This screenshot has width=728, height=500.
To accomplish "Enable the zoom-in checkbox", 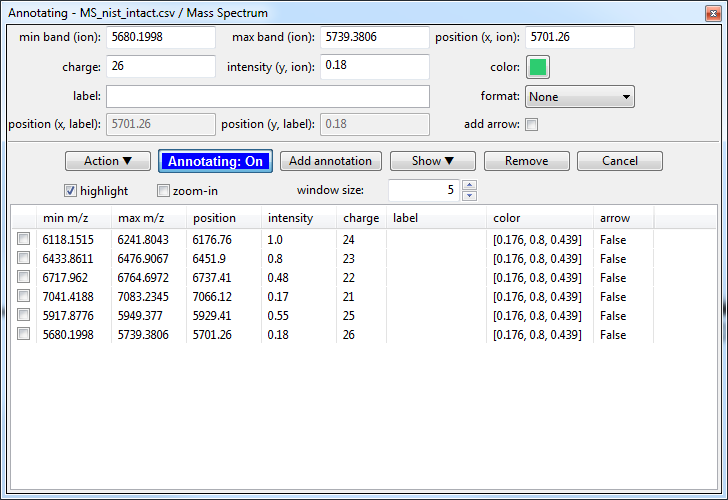I will [163, 191].
